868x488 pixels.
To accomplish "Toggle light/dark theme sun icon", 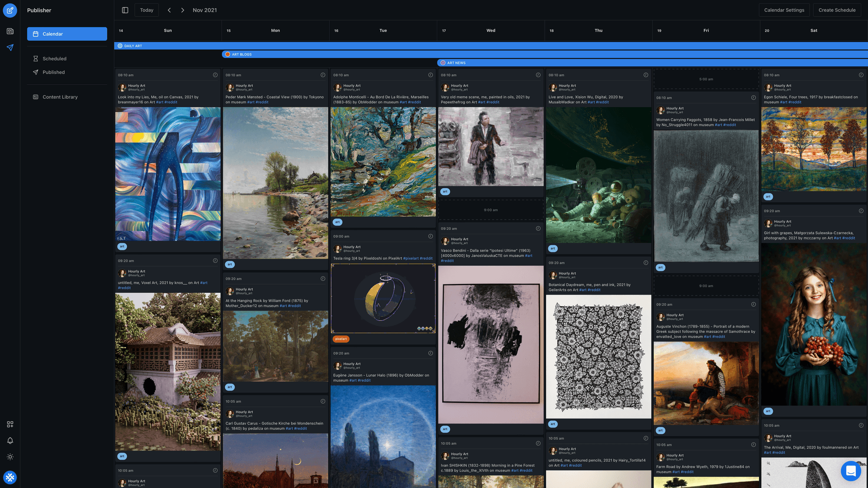I will click(10, 457).
